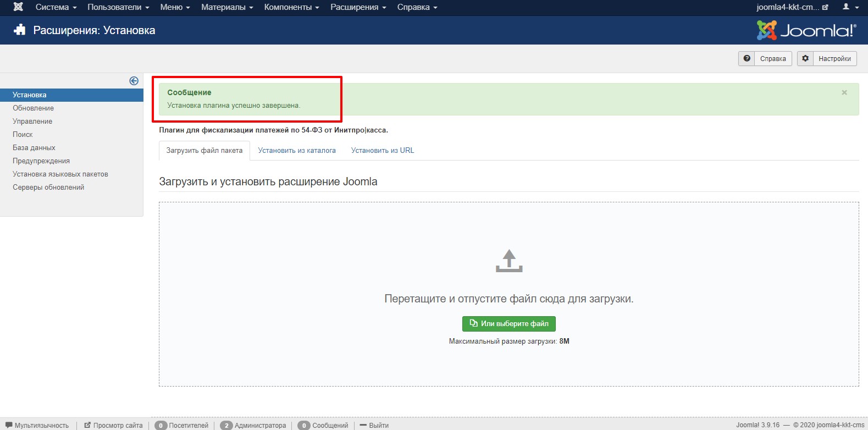Click the Перетащите и отпустите файл text

[509, 299]
